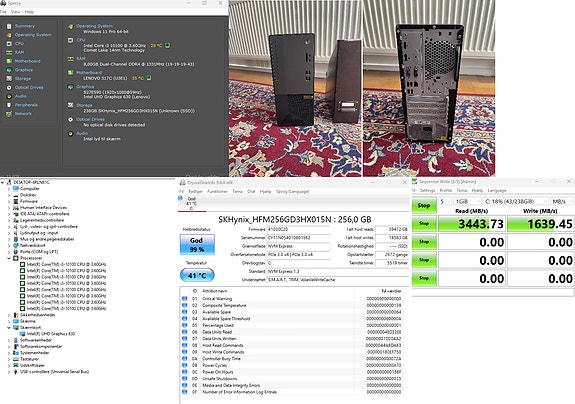Select the CPU icon in Speccy sidebar
This screenshot has width=575, height=404.
click(9, 44)
